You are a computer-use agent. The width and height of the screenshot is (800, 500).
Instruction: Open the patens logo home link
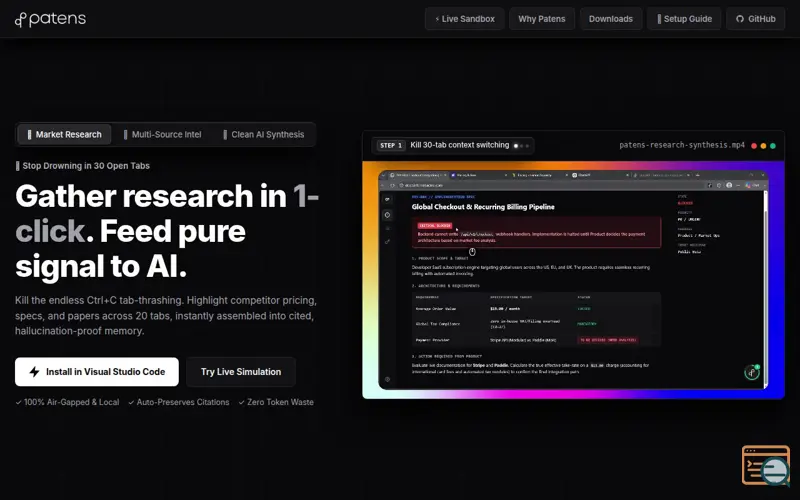(51, 19)
